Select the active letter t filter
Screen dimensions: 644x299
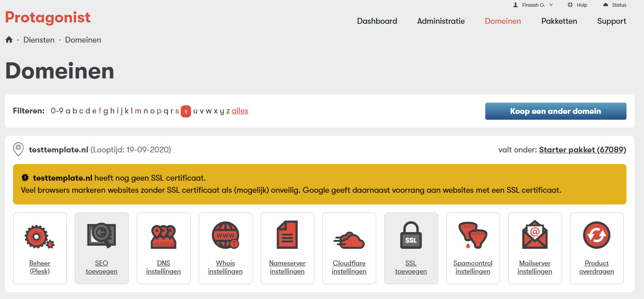click(x=186, y=111)
